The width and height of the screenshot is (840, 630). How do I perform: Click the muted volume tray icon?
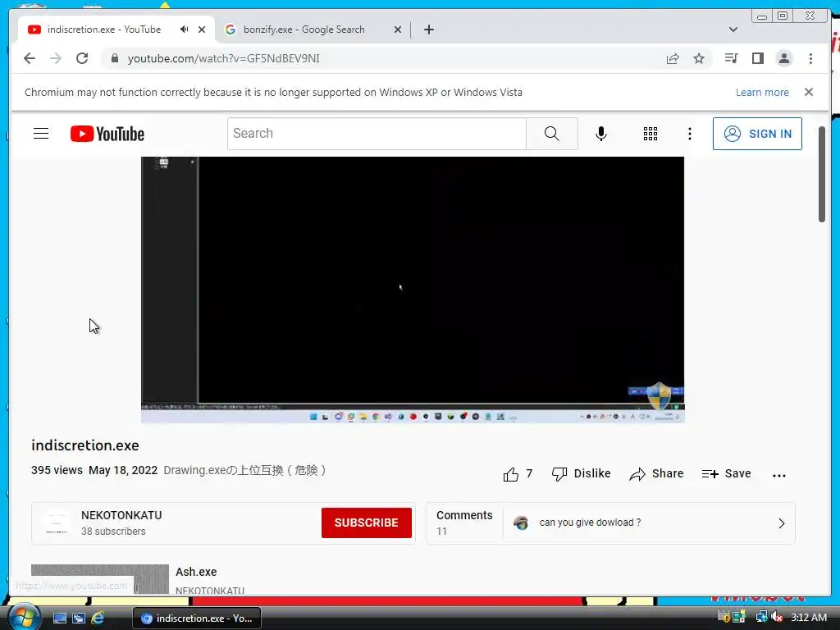pyautogui.click(x=777, y=618)
